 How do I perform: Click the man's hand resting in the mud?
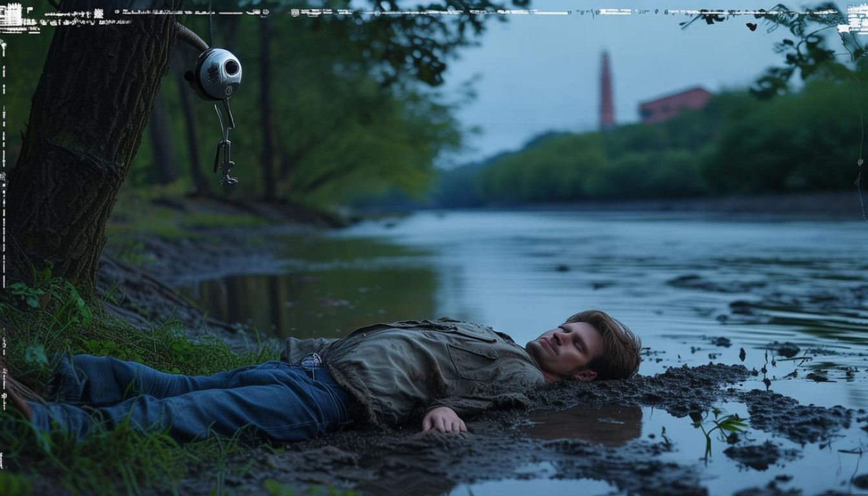pos(444,420)
